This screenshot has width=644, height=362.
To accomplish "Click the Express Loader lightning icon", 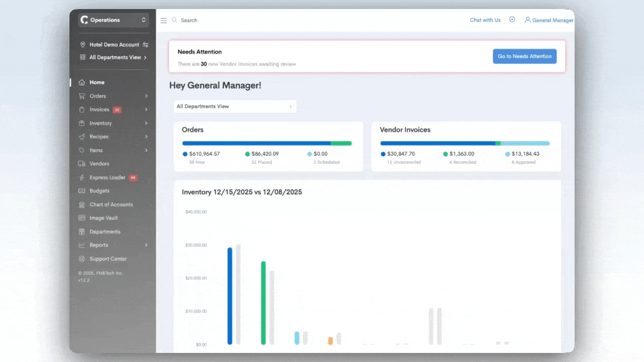I will click(82, 177).
